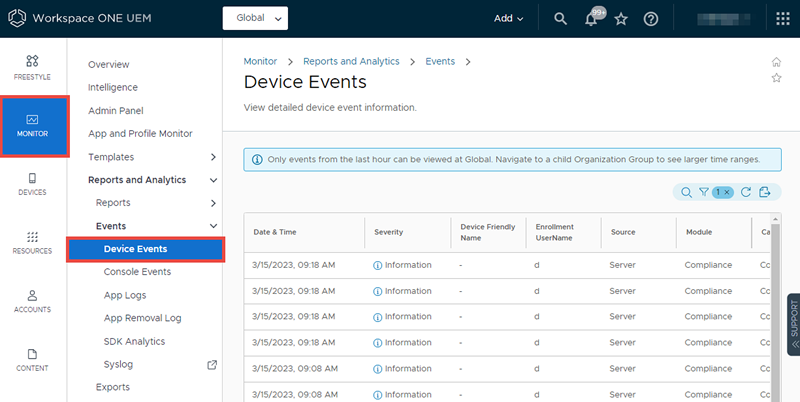
Task: Select Monitor in left navigation
Action: pyautogui.click(x=34, y=126)
